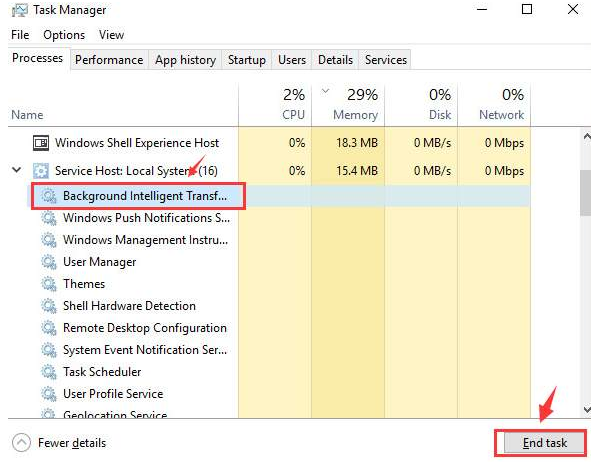Open the File menu
The image size is (602, 462).
21,35
